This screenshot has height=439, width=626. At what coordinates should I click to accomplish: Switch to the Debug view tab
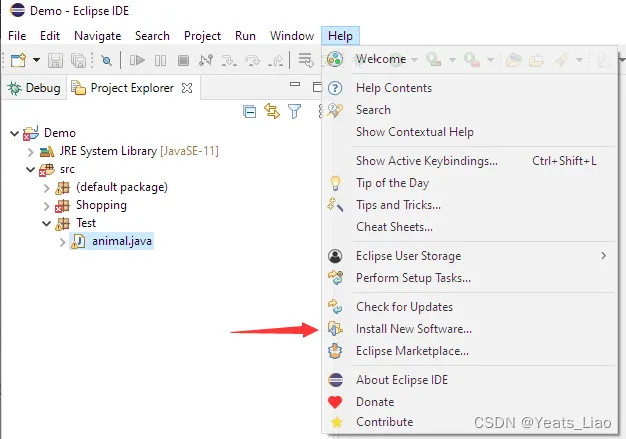(34, 88)
